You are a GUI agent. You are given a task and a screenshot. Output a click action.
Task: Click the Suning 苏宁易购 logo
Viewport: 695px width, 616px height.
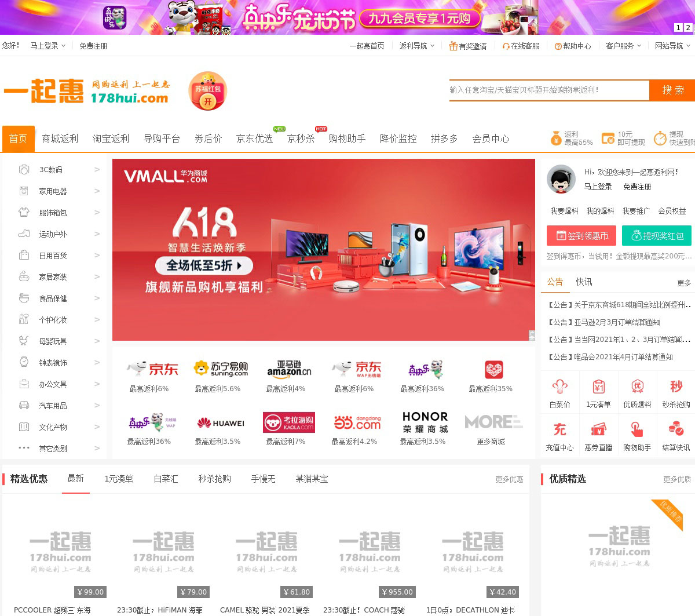pos(221,369)
